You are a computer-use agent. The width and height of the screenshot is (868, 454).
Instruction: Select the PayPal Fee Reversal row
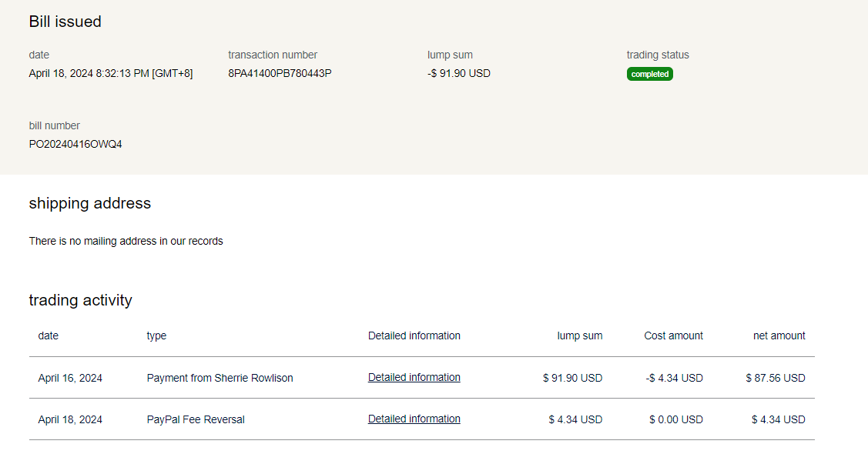click(196, 419)
